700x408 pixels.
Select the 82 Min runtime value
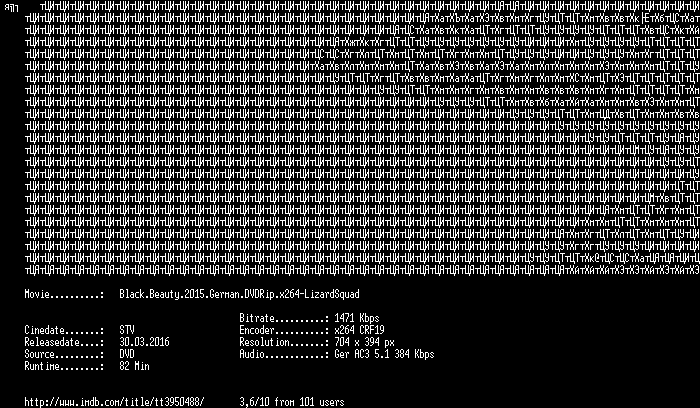click(x=134, y=366)
